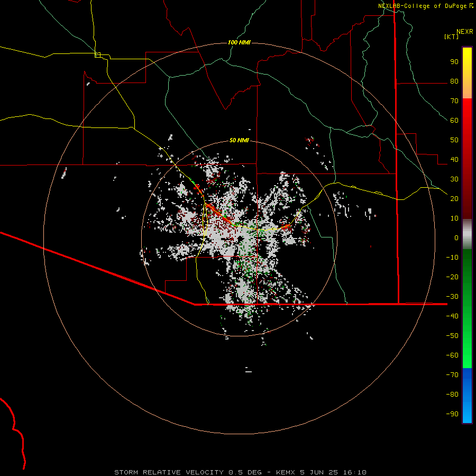This screenshot has width=476, height=476.
Task: Click the 60 value on velocity scale
Action: pyautogui.click(x=454, y=121)
